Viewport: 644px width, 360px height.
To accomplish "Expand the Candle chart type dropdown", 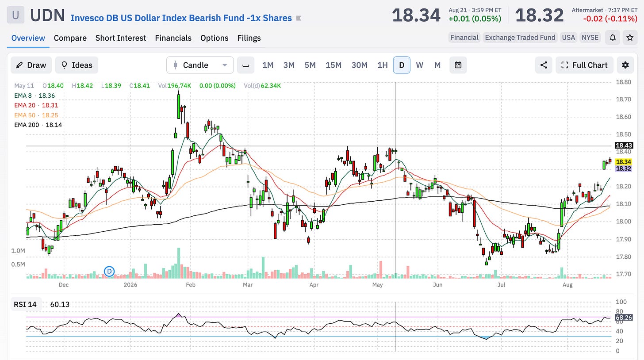I will click(x=200, y=65).
